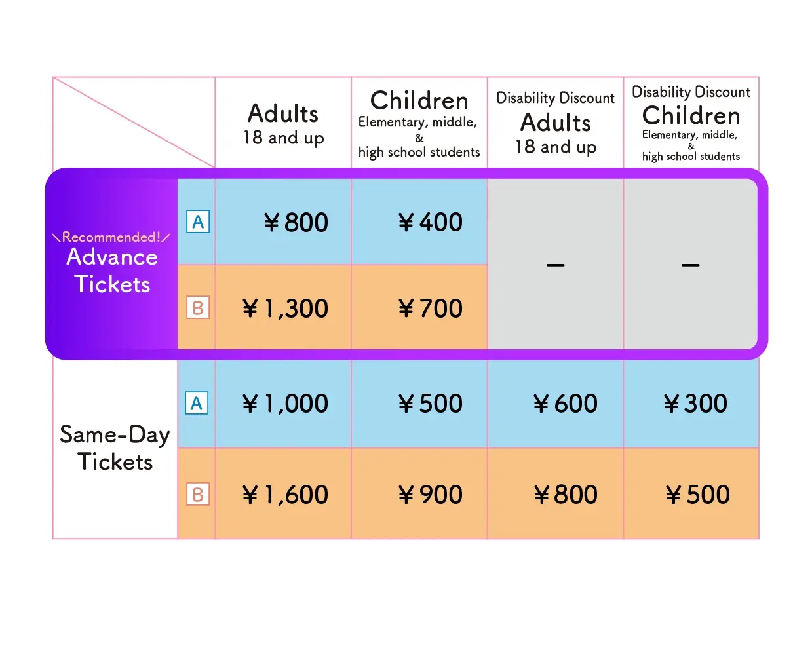The image size is (812, 646).
Task: Select the ¥800 advance adult A price
Action: tap(296, 223)
